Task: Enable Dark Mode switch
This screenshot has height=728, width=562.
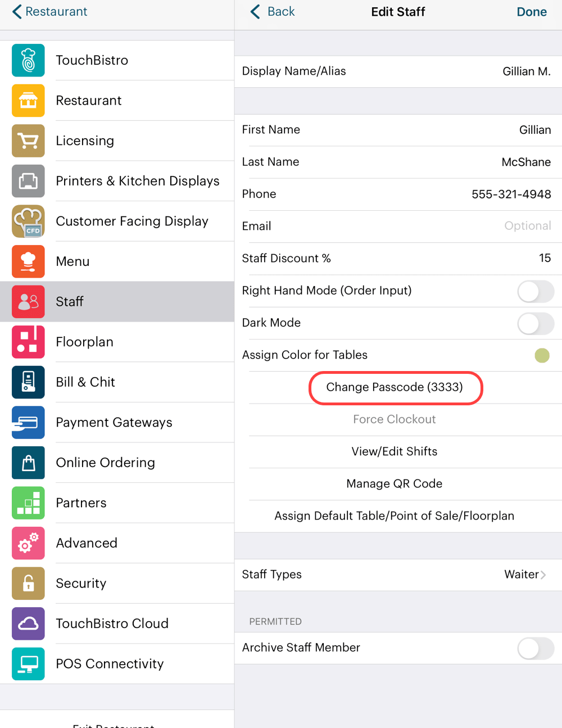Action: coord(536,323)
